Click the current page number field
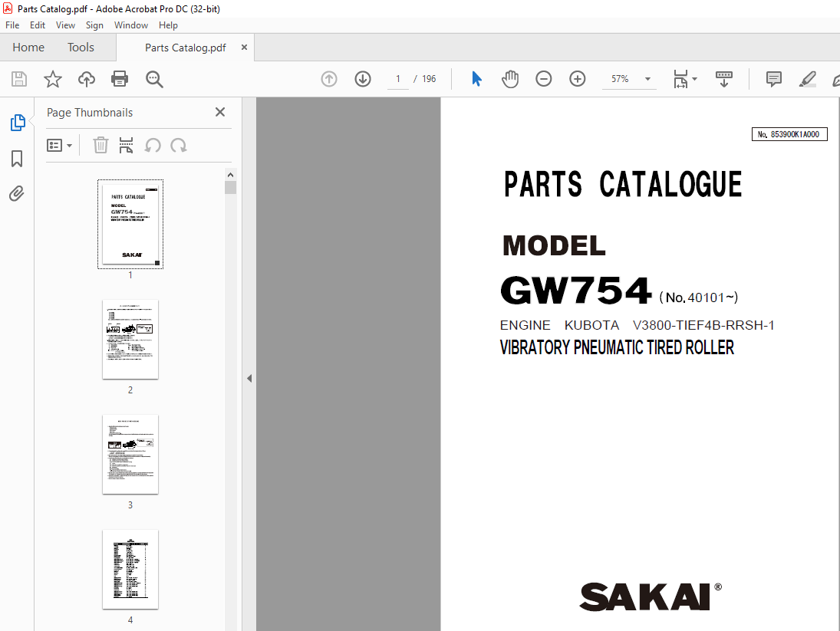Image resolution: width=840 pixels, height=631 pixels. tap(398, 79)
